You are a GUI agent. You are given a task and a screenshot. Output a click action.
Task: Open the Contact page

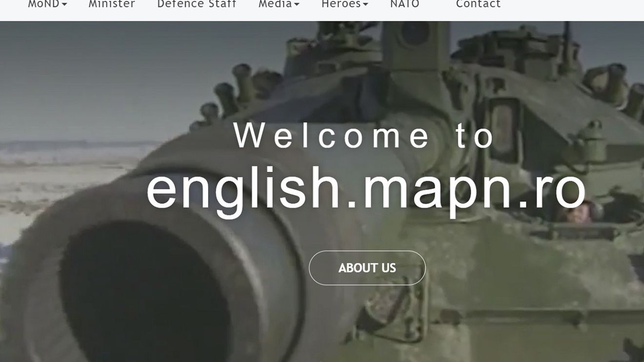coord(478,4)
